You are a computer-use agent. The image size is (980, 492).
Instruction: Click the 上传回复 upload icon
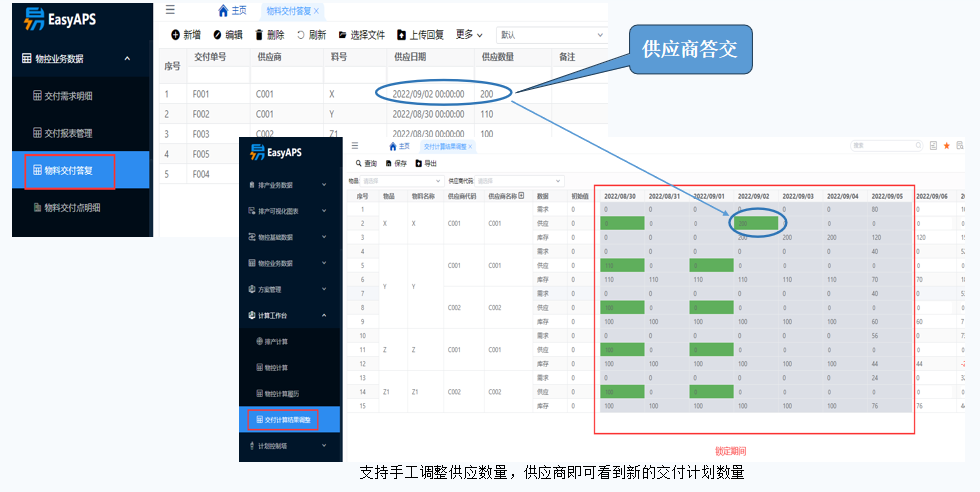click(401, 35)
